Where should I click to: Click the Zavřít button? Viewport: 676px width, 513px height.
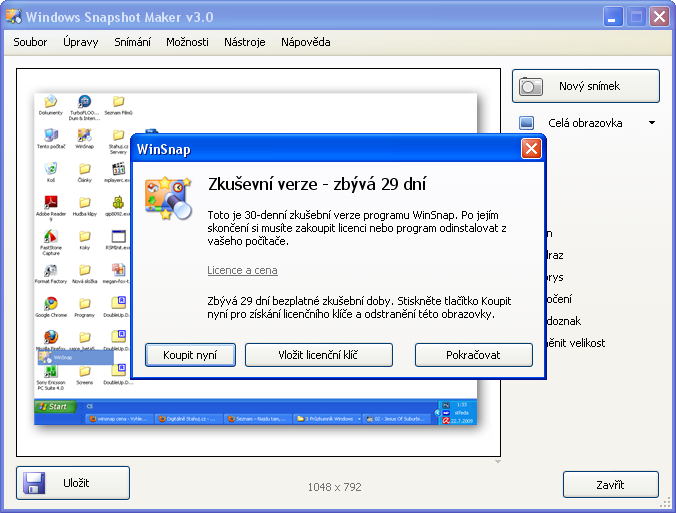(x=610, y=485)
